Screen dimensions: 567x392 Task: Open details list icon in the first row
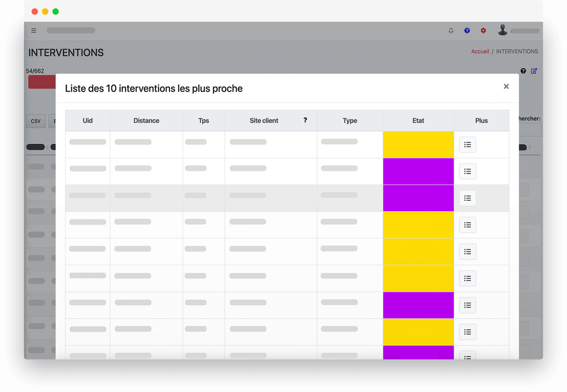(468, 145)
